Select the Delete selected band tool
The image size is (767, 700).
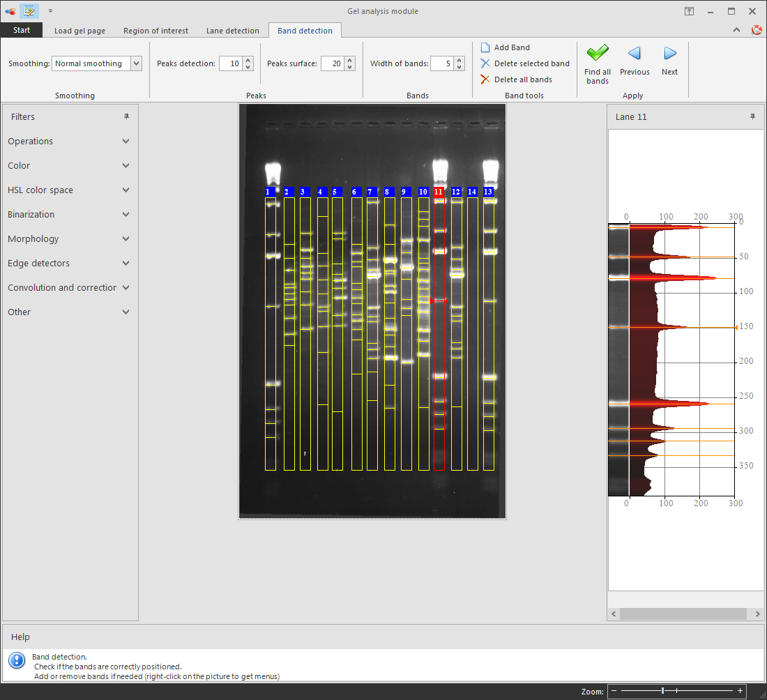485,63
